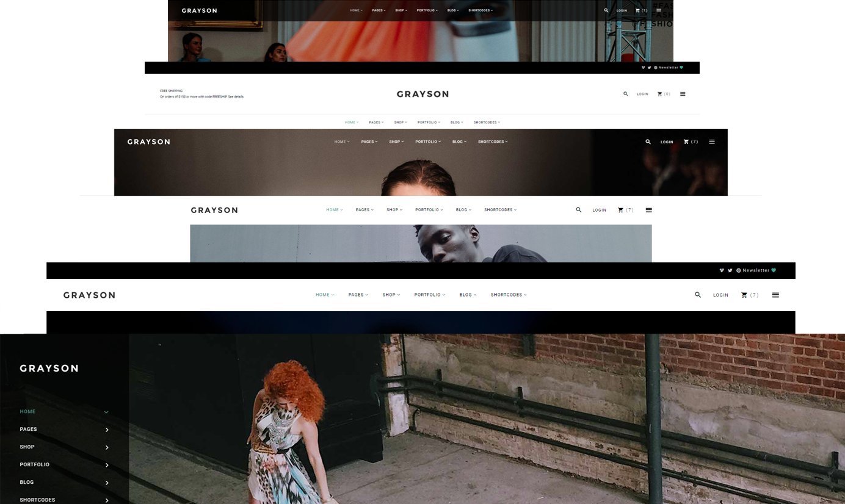
Task: Expand the Shop arrow in the sidebar
Action: (x=107, y=447)
